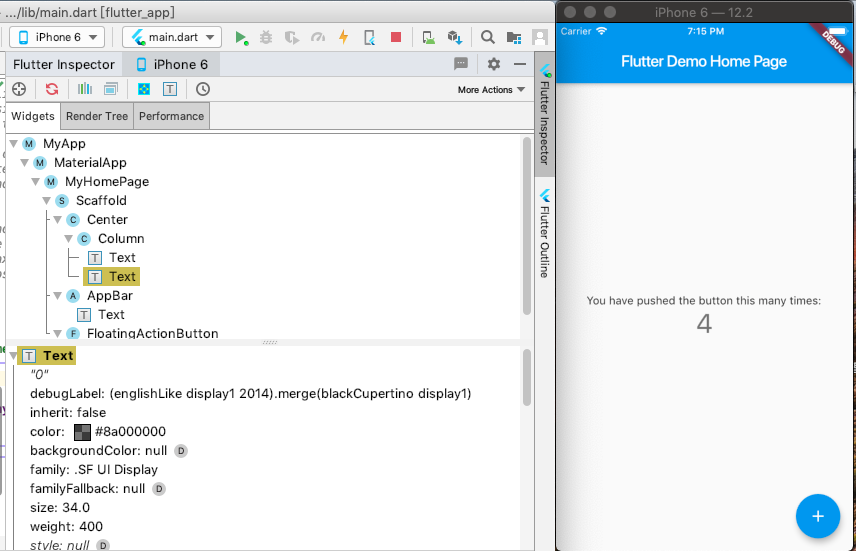856x551 pixels.
Task: Start debugging with the bug icon
Action: pos(266,37)
